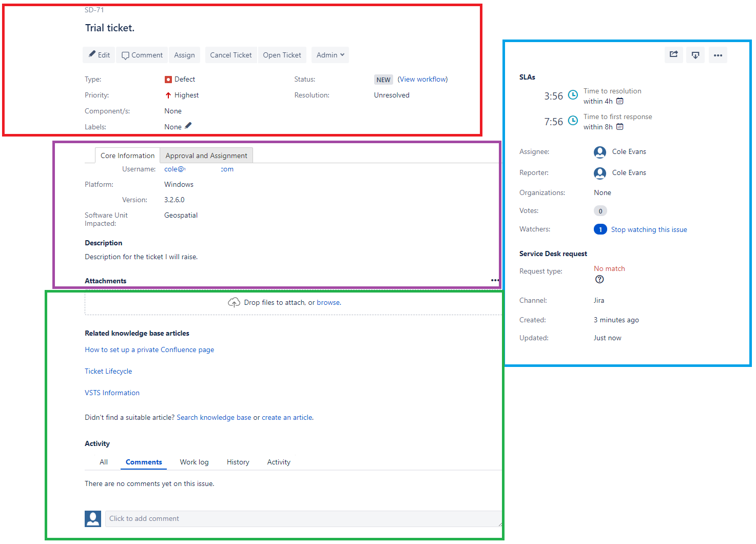Viewport: 756px width, 544px height.
Task: Click the Cancel Ticket button
Action: tap(231, 55)
